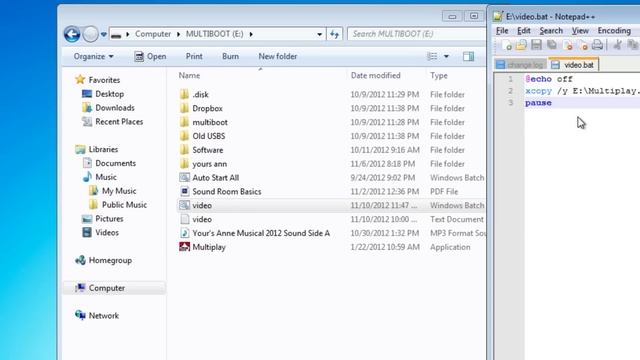This screenshot has width=640, height=360.
Task: Click the Favorites star in navigation pane
Action: coord(80,80)
